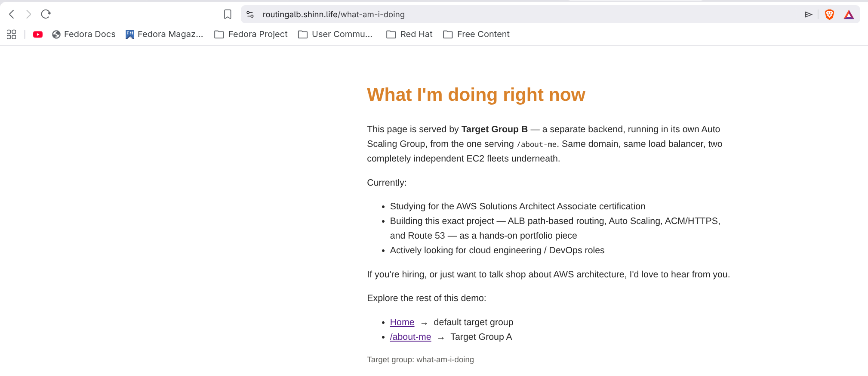This screenshot has width=868, height=376.
Task: Open the YouTube bookmark
Action: click(38, 34)
